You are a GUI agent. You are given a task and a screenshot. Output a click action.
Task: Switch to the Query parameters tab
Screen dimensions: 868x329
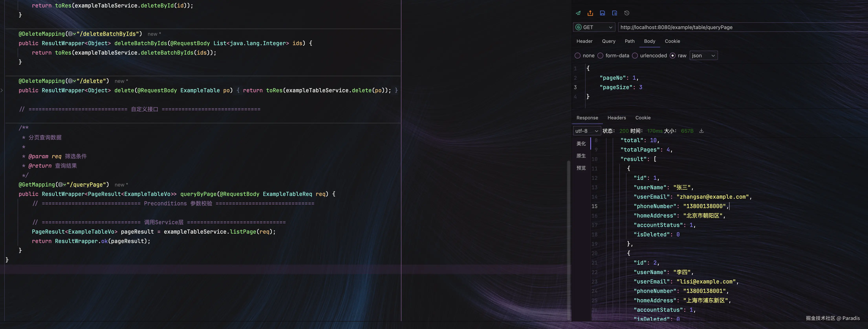click(609, 41)
